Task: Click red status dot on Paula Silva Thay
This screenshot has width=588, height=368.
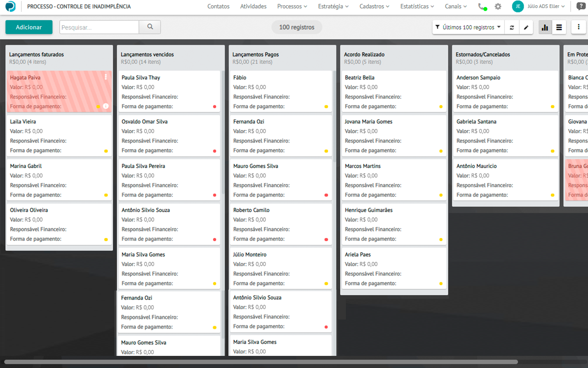Action: pos(214,107)
